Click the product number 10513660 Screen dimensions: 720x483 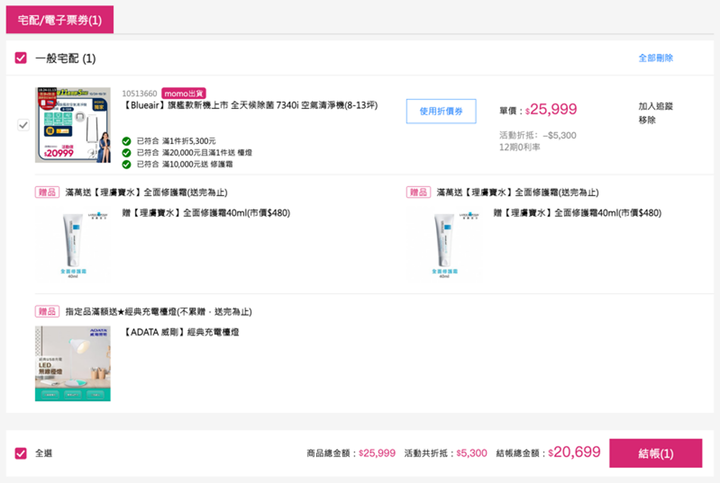pyautogui.click(x=140, y=93)
